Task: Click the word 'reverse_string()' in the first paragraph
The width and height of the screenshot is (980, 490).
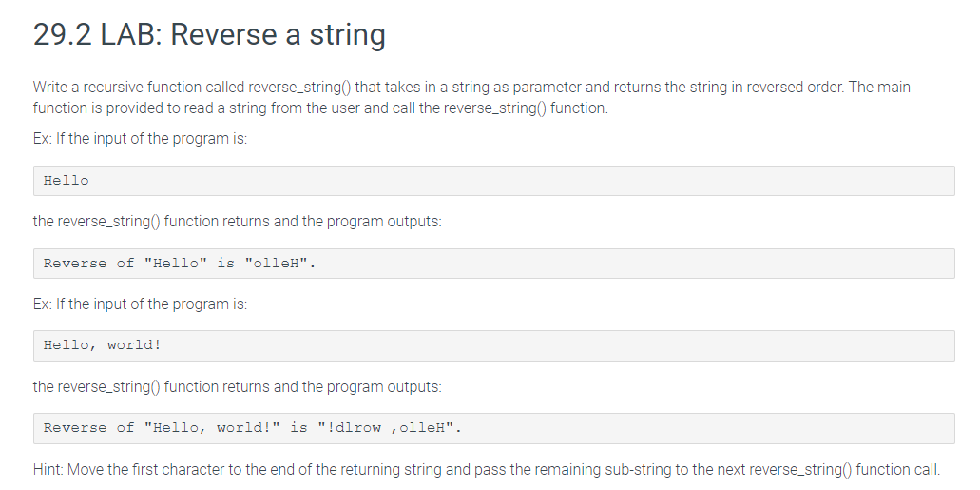Action: (299, 87)
